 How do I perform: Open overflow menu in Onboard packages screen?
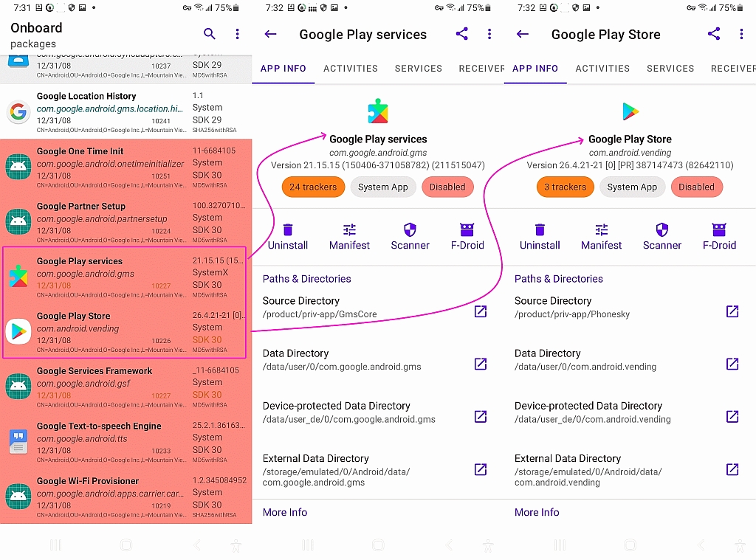click(237, 34)
